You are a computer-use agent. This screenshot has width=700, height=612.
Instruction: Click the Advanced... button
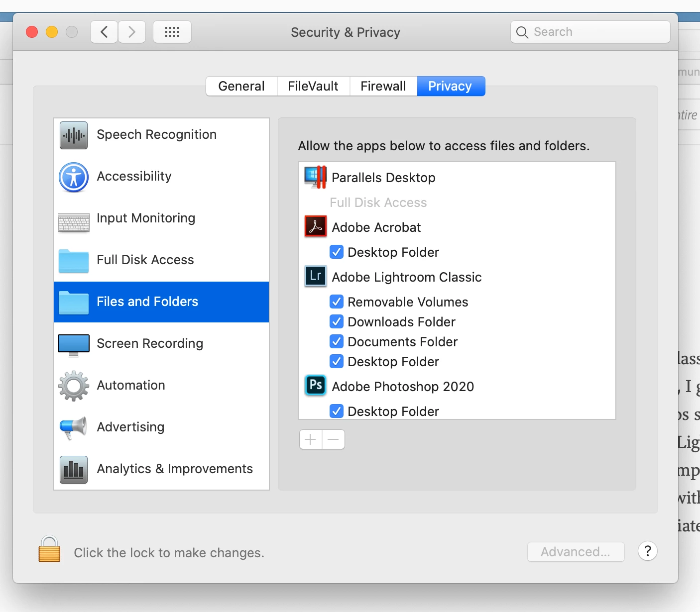576,552
